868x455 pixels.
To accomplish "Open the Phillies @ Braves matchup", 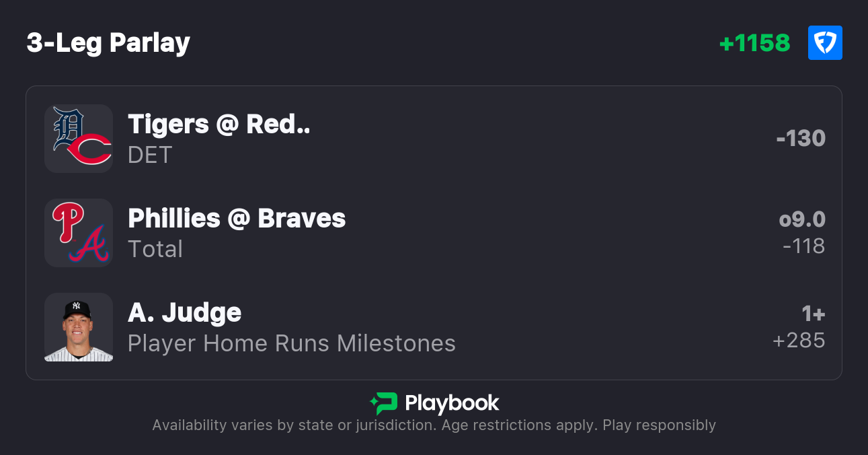I will pos(237,219).
